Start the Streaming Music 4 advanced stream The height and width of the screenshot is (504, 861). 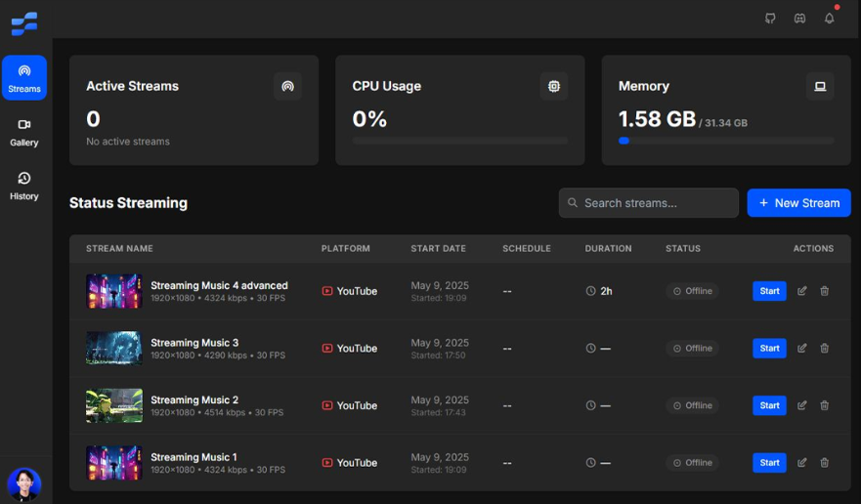(x=769, y=291)
